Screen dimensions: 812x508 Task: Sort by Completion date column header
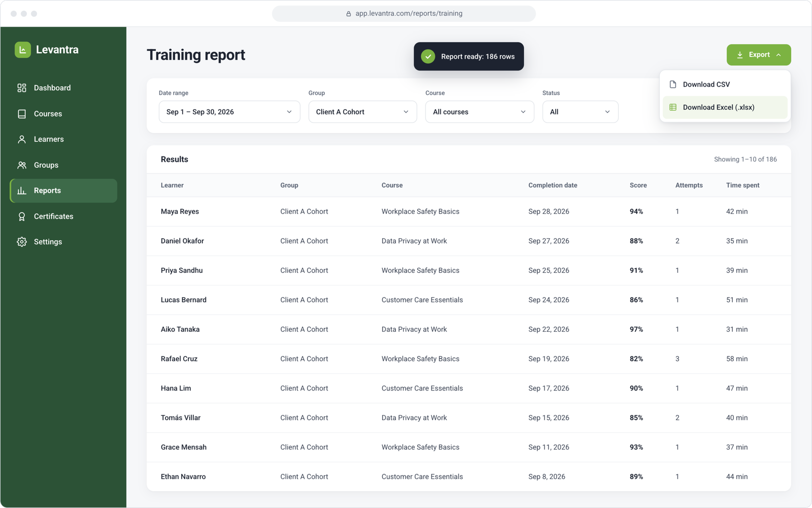[x=553, y=185]
